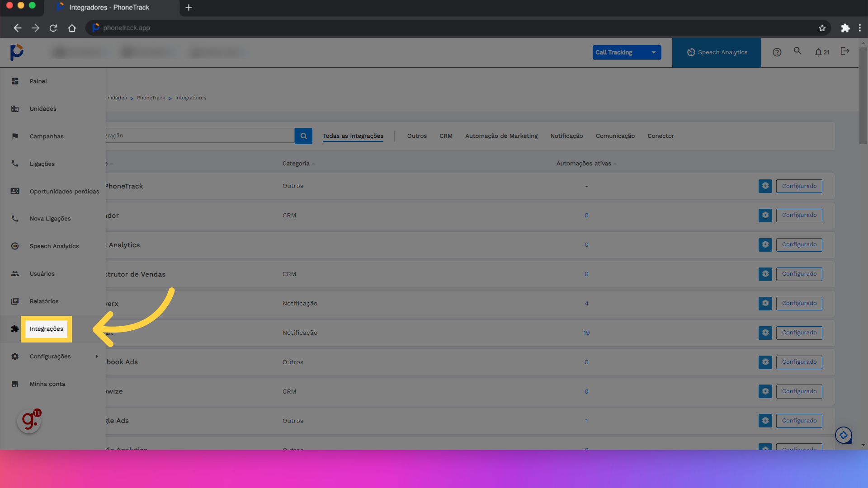Click the Integrações puzzle icon
Image resolution: width=868 pixels, height=488 pixels.
coord(15,329)
